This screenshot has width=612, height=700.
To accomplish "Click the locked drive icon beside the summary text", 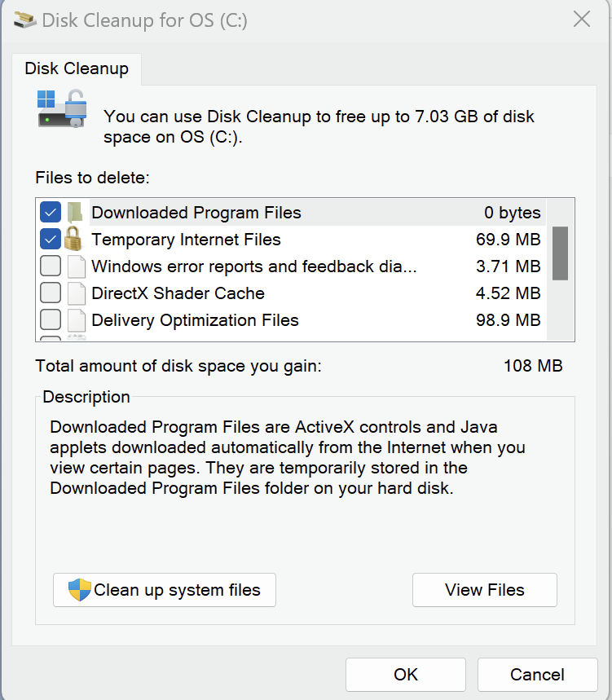I will tap(62, 108).
